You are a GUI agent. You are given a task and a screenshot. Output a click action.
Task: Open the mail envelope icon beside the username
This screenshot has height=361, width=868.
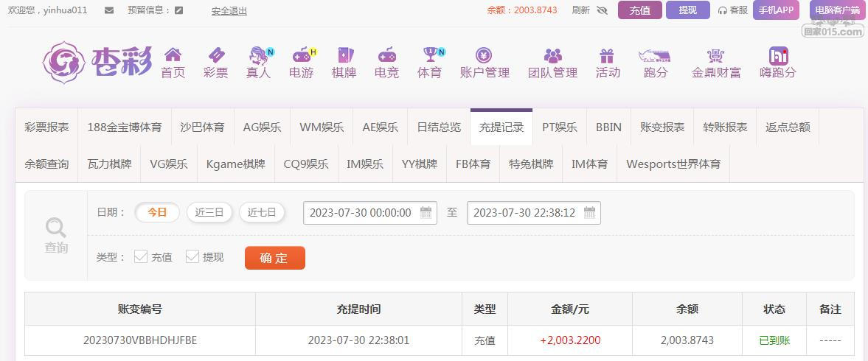(109, 10)
